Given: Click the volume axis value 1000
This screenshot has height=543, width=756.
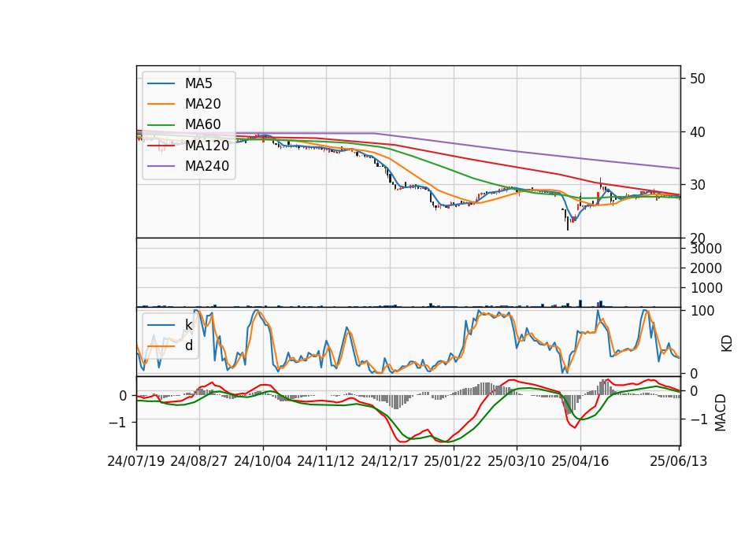Looking at the screenshot, I should tap(706, 288).
